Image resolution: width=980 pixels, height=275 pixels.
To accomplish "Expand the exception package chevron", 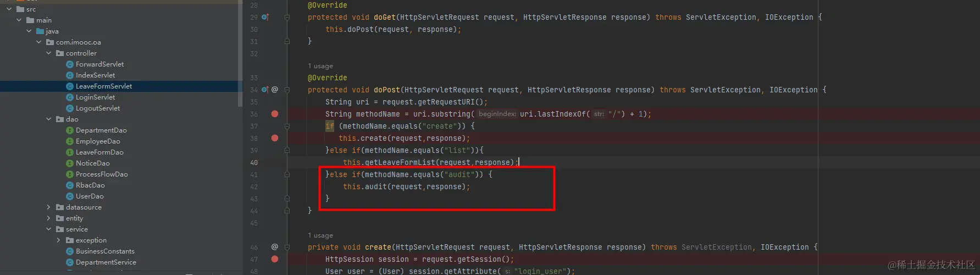I will tap(59, 240).
